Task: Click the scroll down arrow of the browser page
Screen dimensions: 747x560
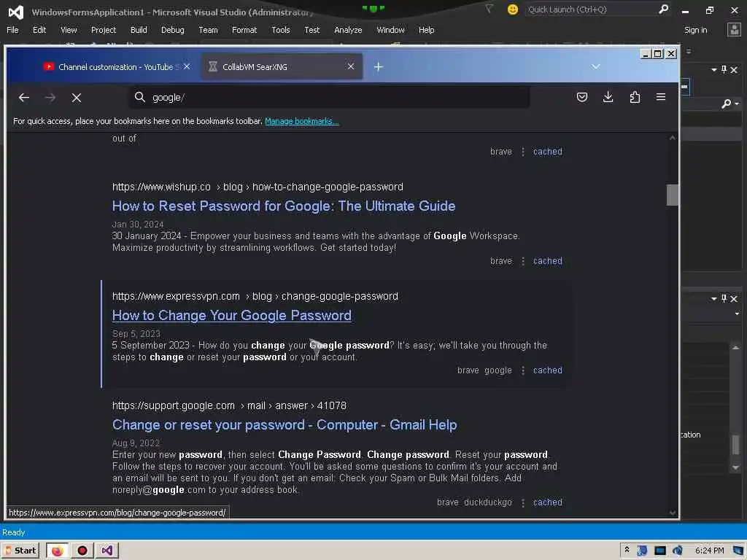Action: pyautogui.click(x=672, y=513)
